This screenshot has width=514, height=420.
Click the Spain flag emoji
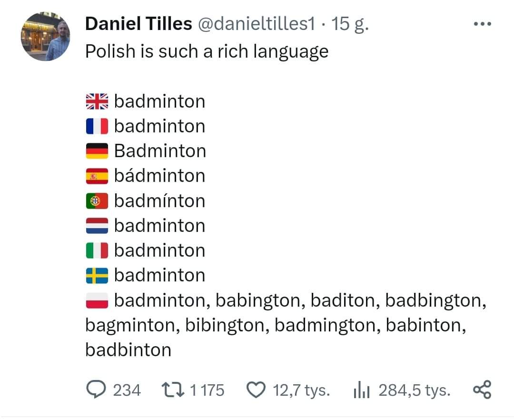(x=97, y=176)
